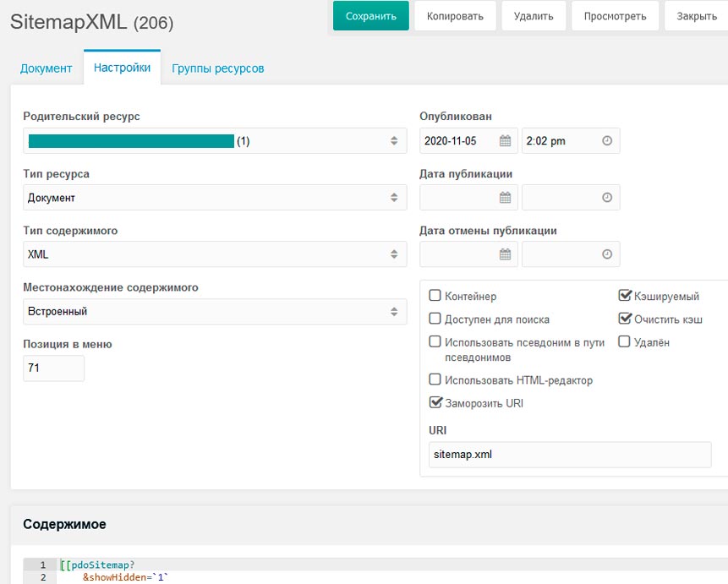The height and width of the screenshot is (584, 728).
Task: Click the Содержимое section heading
Action: coord(64,524)
